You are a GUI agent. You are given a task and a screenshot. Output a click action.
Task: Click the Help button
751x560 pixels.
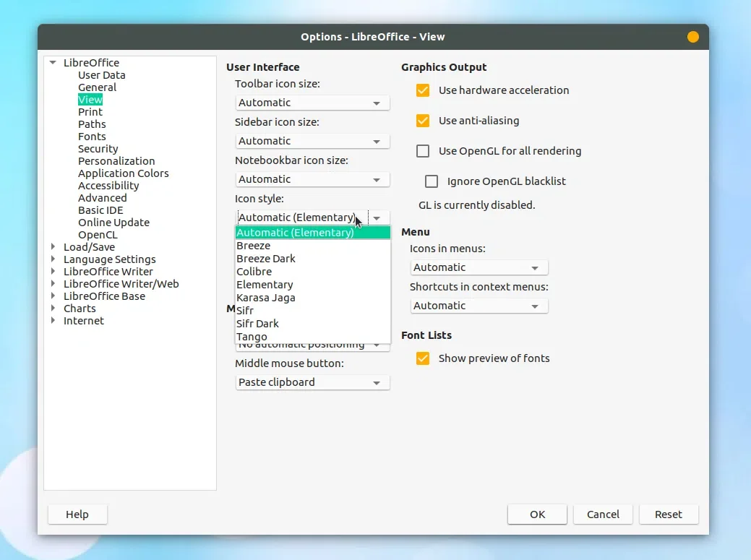(77, 514)
